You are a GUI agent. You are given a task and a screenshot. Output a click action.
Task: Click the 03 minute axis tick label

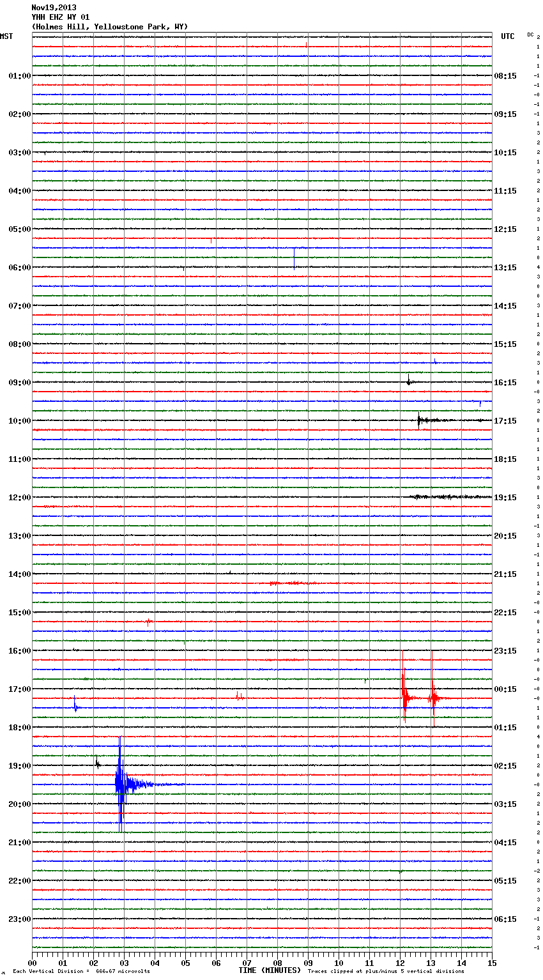coord(124,963)
